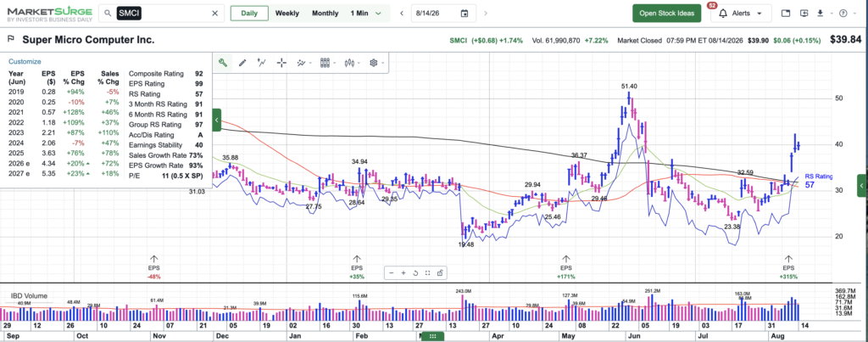The width and height of the screenshot is (868, 342).
Task: Go to previous date with left chevron
Action: coord(402,14)
